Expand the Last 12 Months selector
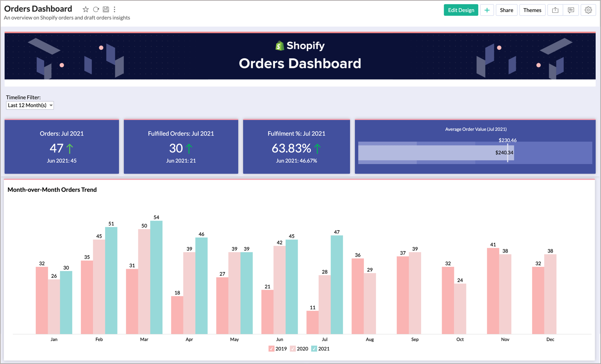The height and width of the screenshot is (364, 601). 30,105
